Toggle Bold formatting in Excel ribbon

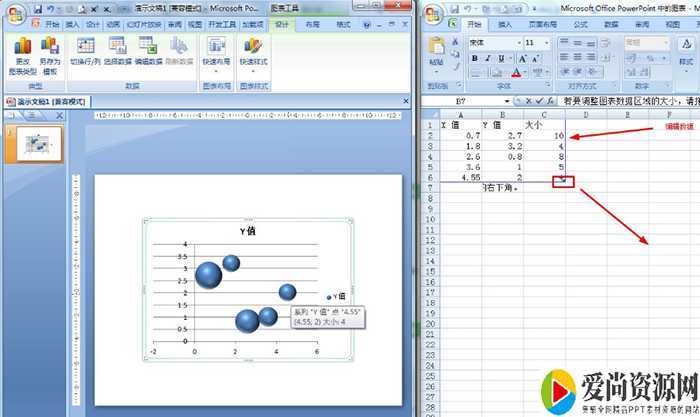pos(475,58)
